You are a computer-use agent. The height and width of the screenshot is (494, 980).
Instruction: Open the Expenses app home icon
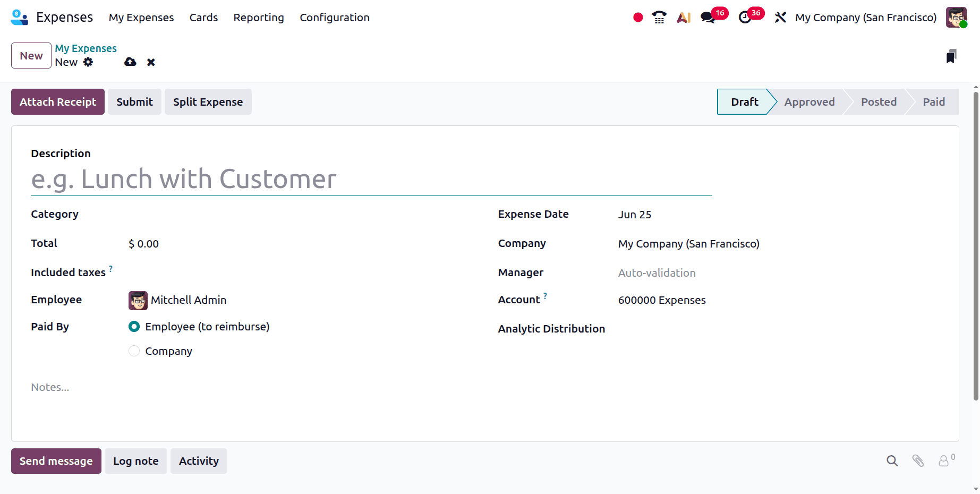(x=20, y=18)
